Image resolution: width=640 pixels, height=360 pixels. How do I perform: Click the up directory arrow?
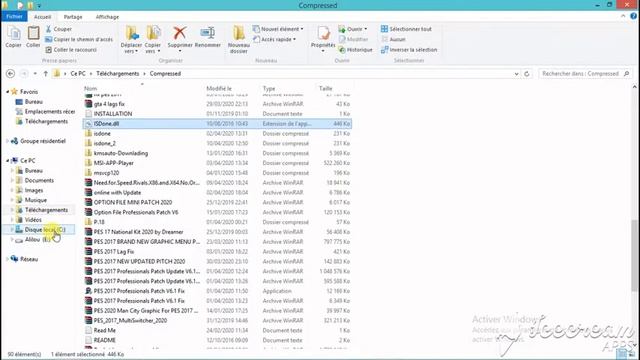pos(46,73)
